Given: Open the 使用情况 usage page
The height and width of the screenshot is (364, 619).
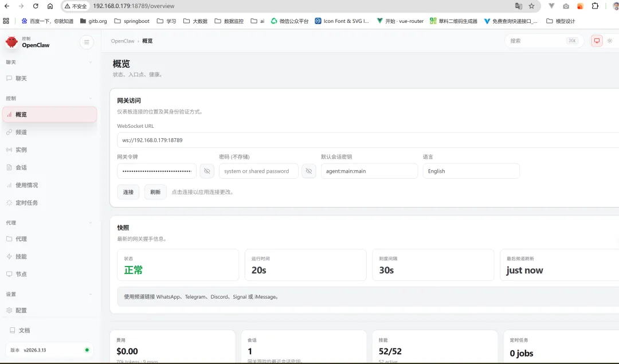Looking at the screenshot, I should [x=49, y=185].
